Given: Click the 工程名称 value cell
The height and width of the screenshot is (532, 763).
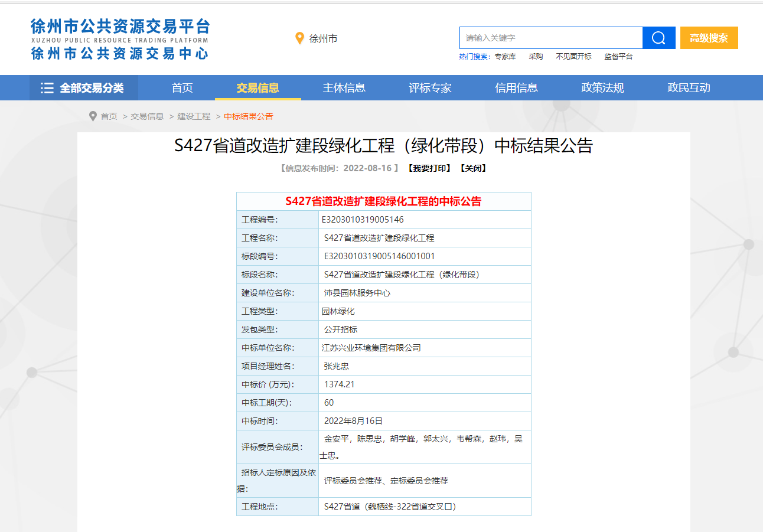Looking at the screenshot, I should tap(425, 238).
